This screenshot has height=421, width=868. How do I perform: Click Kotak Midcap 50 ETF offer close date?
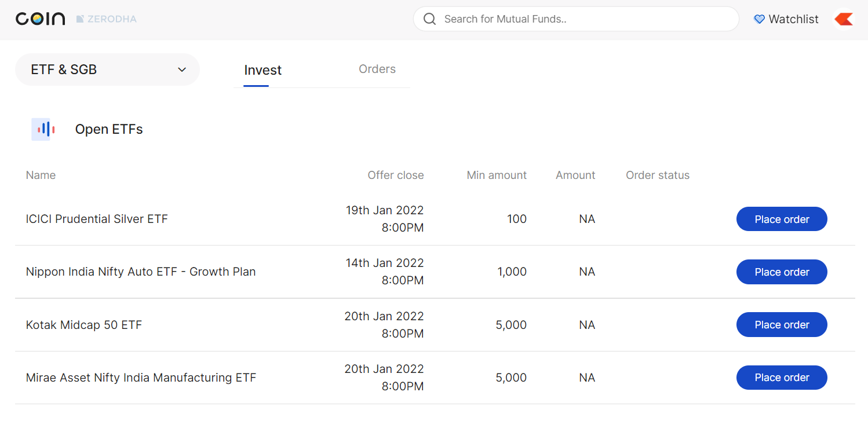click(384, 325)
